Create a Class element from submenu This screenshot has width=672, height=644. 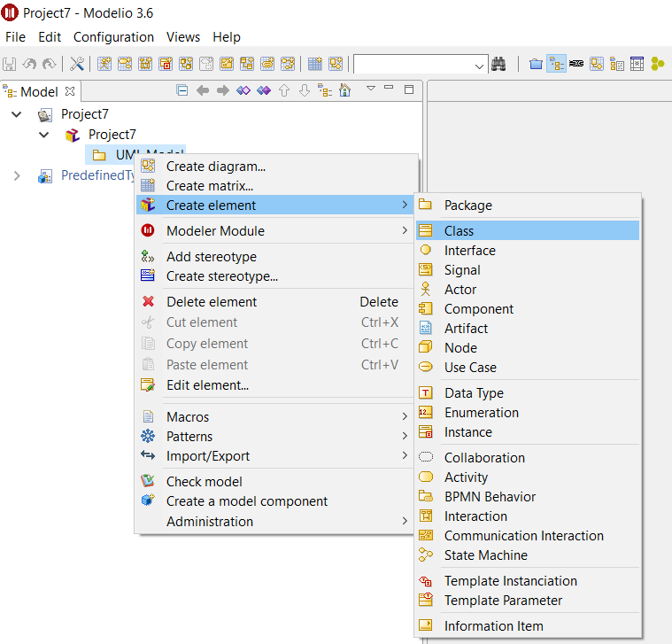(x=528, y=230)
